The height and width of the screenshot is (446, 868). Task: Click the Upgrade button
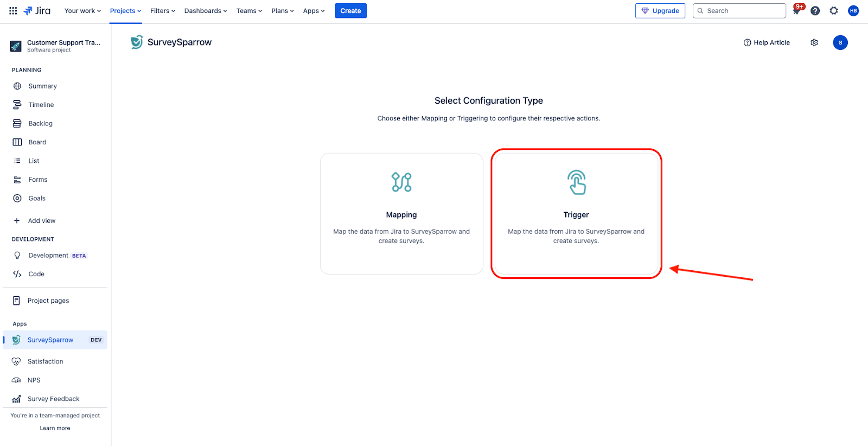click(660, 11)
